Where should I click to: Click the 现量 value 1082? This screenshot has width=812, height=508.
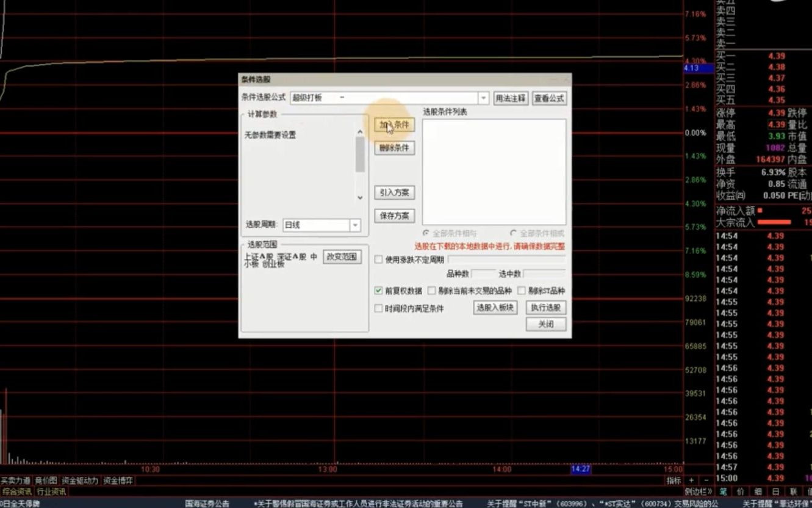tap(776, 148)
